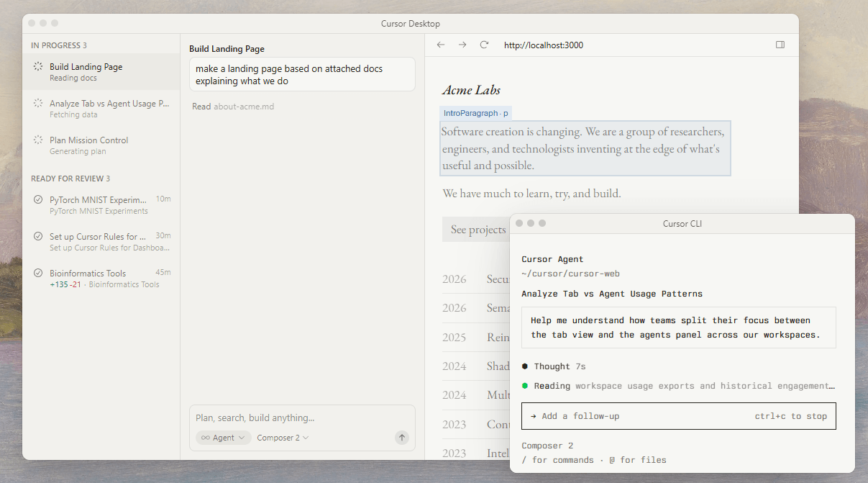Open the Composer 2 model dropdown

283,437
